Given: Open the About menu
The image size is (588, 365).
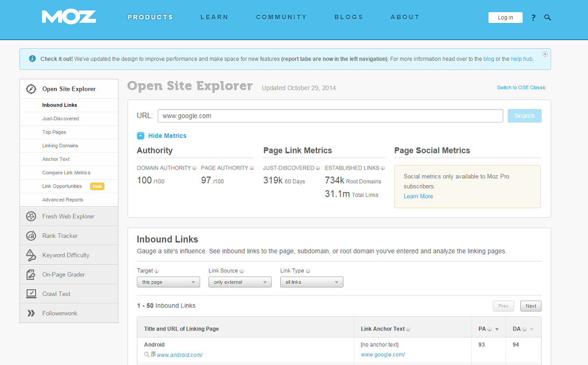Looking at the screenshot, I should [405, 17].
